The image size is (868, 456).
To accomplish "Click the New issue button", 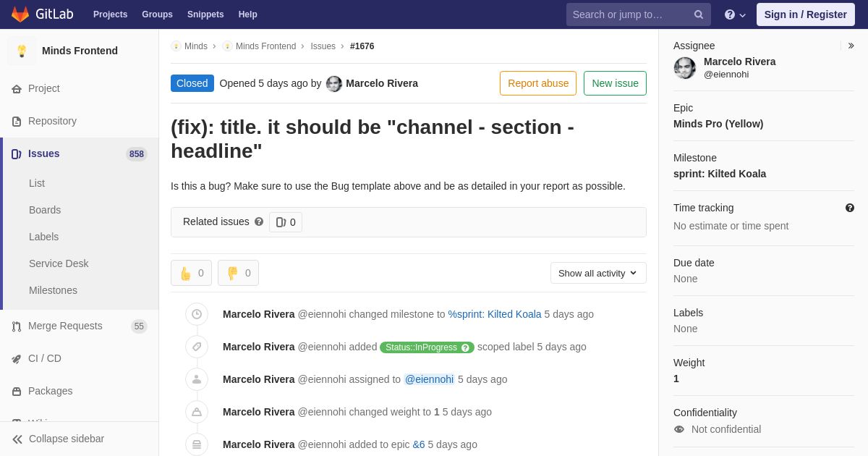I will 615,83.
